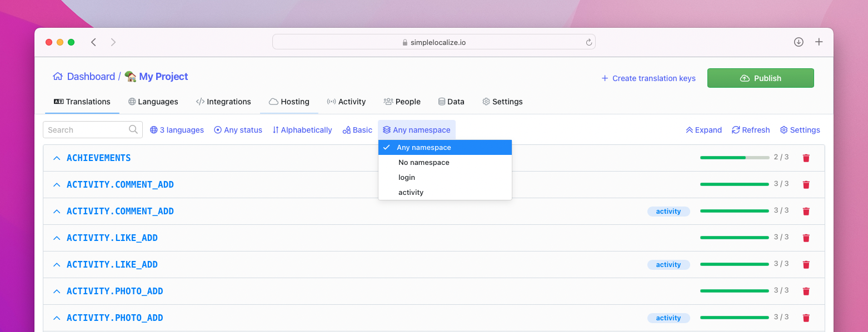Open the Basic view mode dropdown
This screenshot has height=332, width=868.
(x=357, y=130)
